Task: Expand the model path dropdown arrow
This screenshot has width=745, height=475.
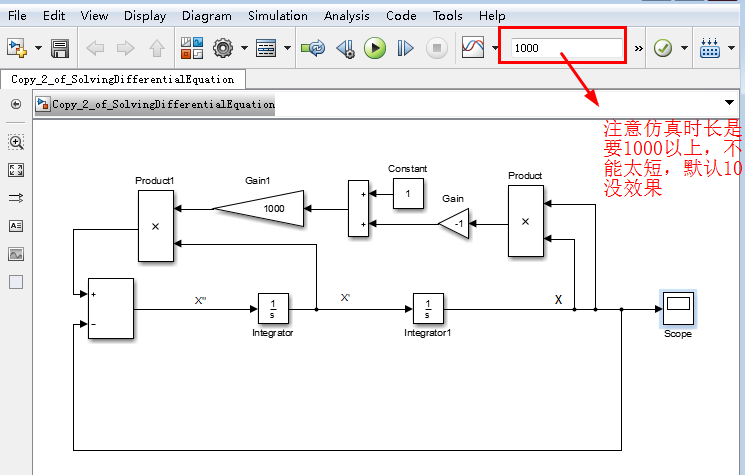Action: [x=729, y=103]
